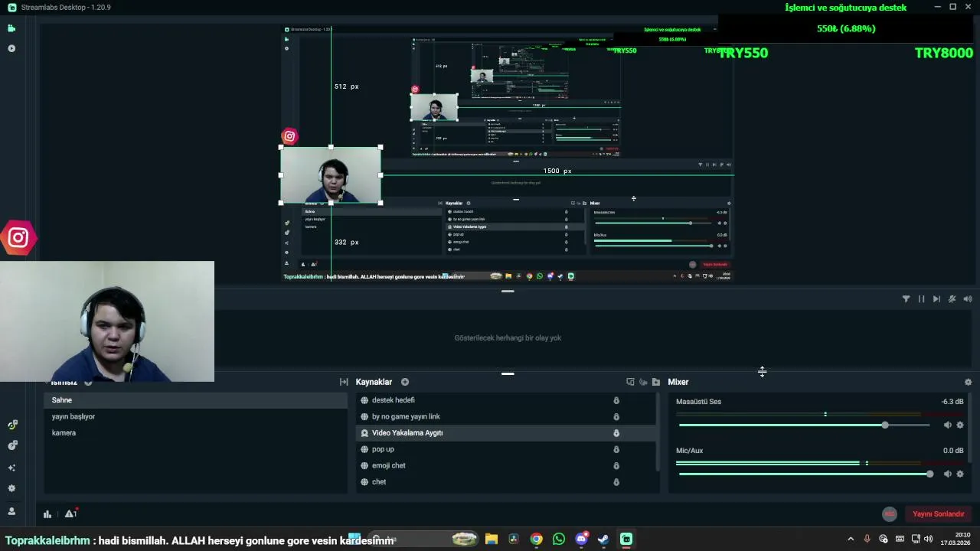Open Google Chrome from the taskbar

pyautogui.click(x=536, y=539)
